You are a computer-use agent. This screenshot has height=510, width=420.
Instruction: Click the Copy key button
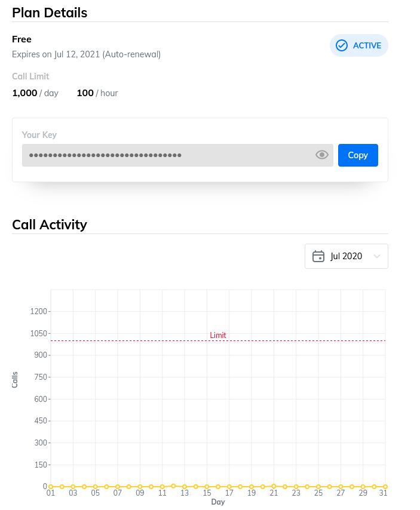(358, 155)
